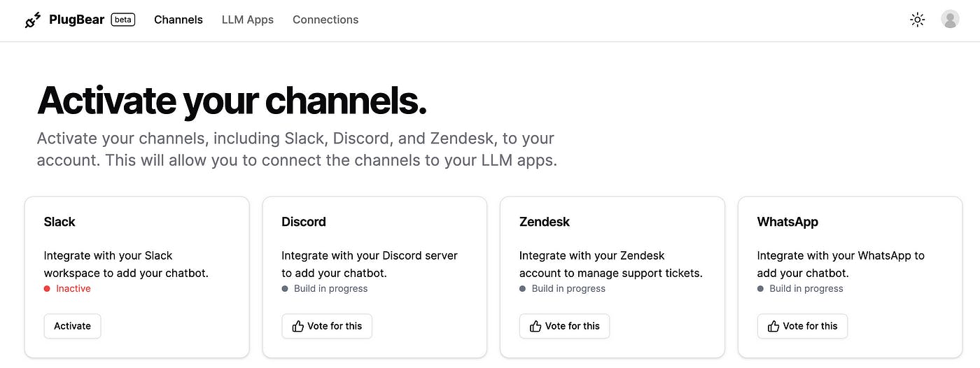Switch to the Channels tab

(178, 20)
